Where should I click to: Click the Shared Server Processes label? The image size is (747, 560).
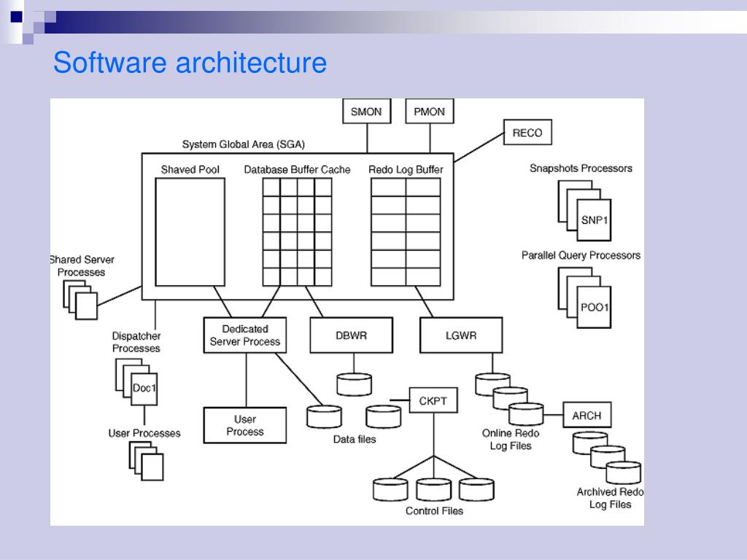[82, 265]
